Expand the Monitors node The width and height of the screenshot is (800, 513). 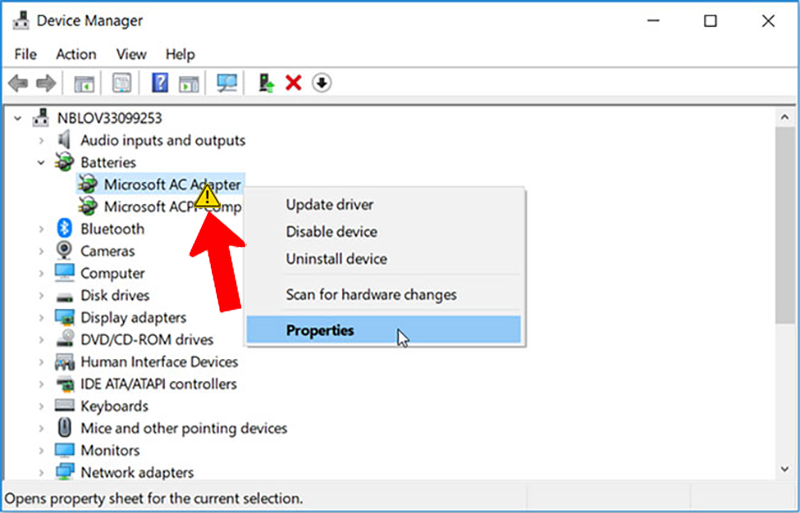[41, 450]
